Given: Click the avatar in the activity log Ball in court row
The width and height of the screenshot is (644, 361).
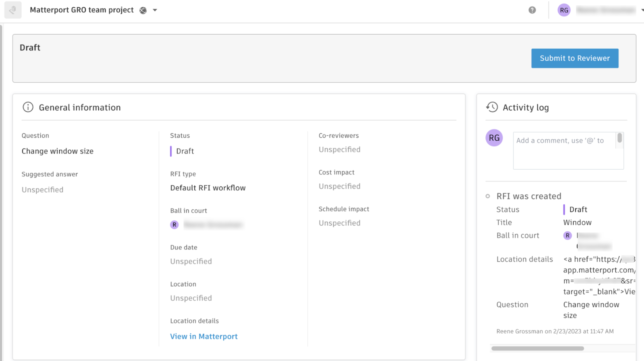Looking at the screenshot, I should point(568,235).
